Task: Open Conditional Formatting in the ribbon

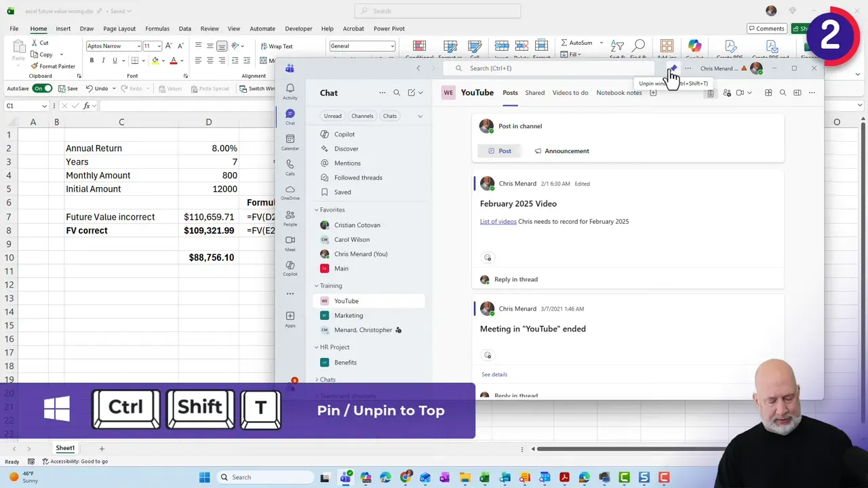Action: 418,47
